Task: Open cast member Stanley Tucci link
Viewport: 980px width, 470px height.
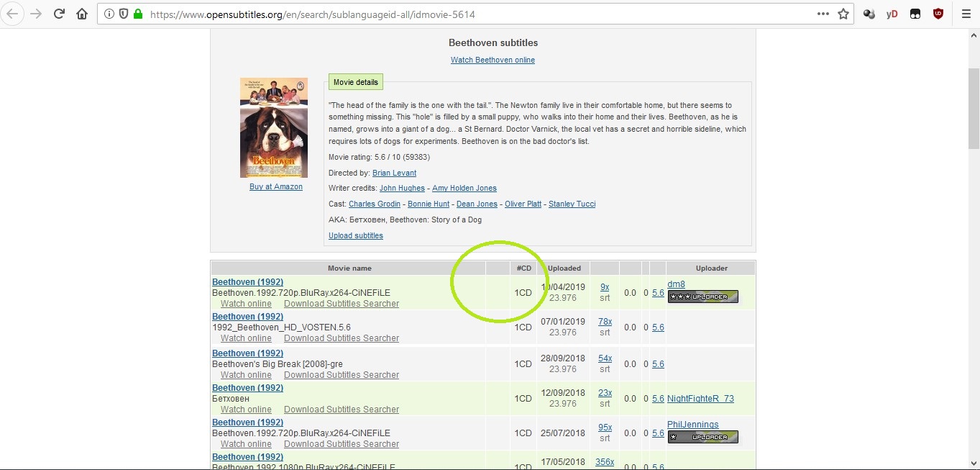Action: [x=572, y=204]
